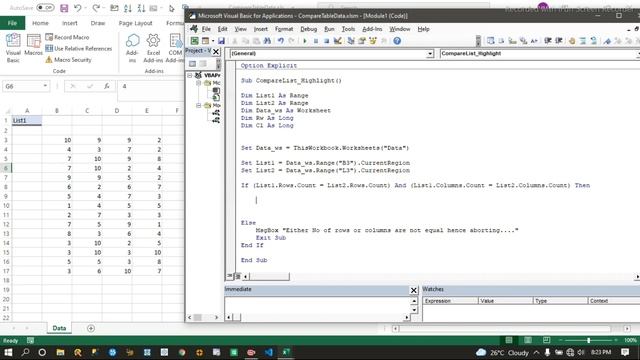Open the Run menu in VBA editor
640x360 pixels.
pyautogui.click(x=329, y=29)
